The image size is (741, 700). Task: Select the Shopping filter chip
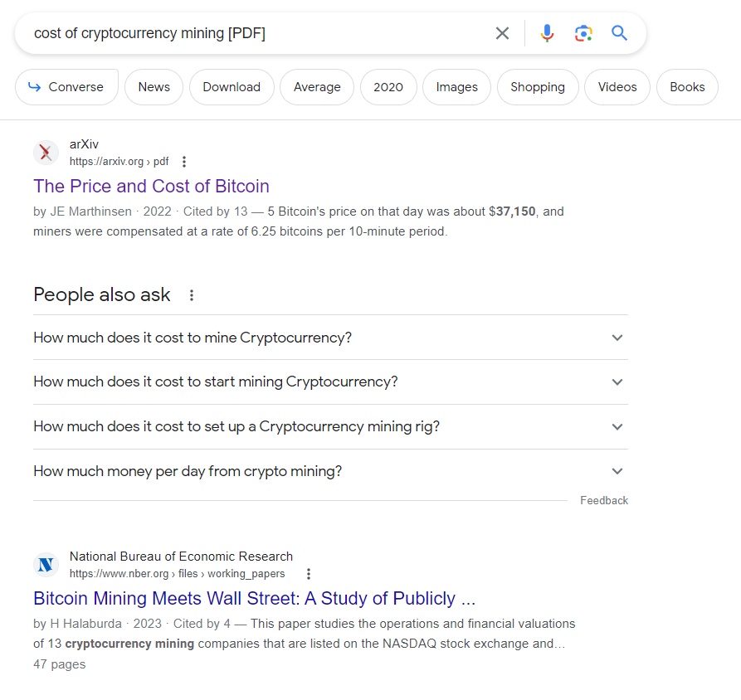tap(537, 86)
